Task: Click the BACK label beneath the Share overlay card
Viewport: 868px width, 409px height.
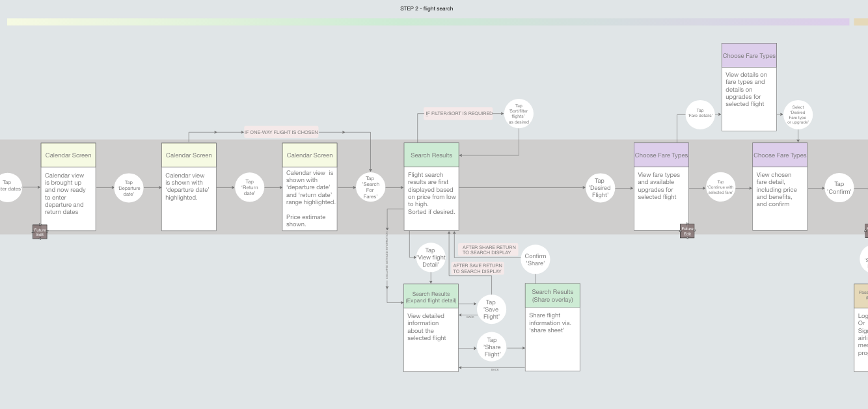Action: click(x=495, y=370)
